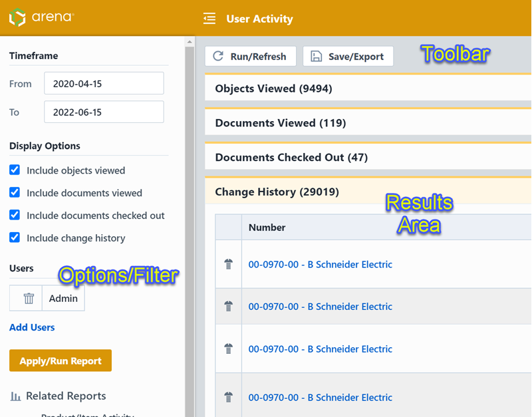Uncheck Include change history
This screenshot has height=417, width=532.
tap(15, 237)
